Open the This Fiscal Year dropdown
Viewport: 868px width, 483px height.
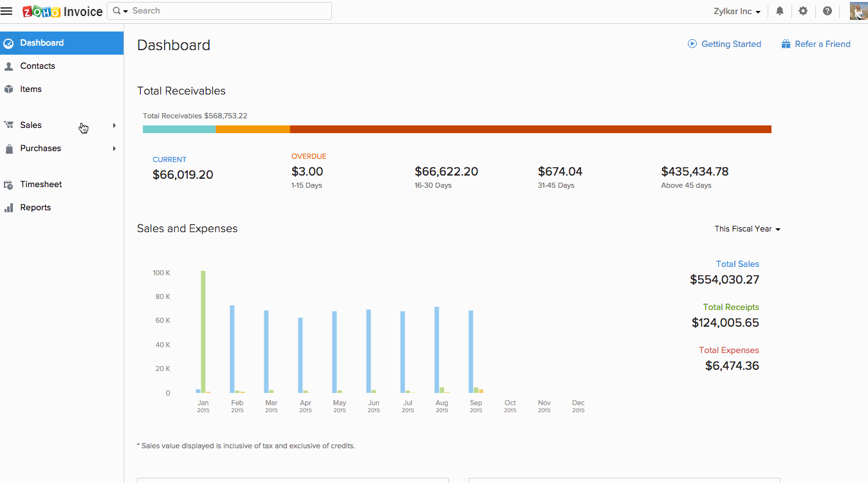coord(747,229)
